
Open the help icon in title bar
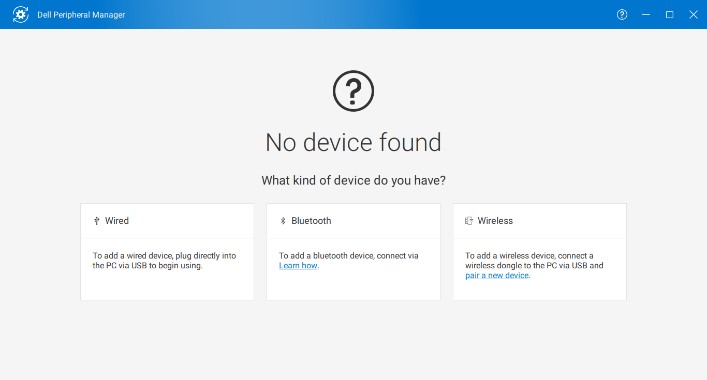[x=622, y=14]
